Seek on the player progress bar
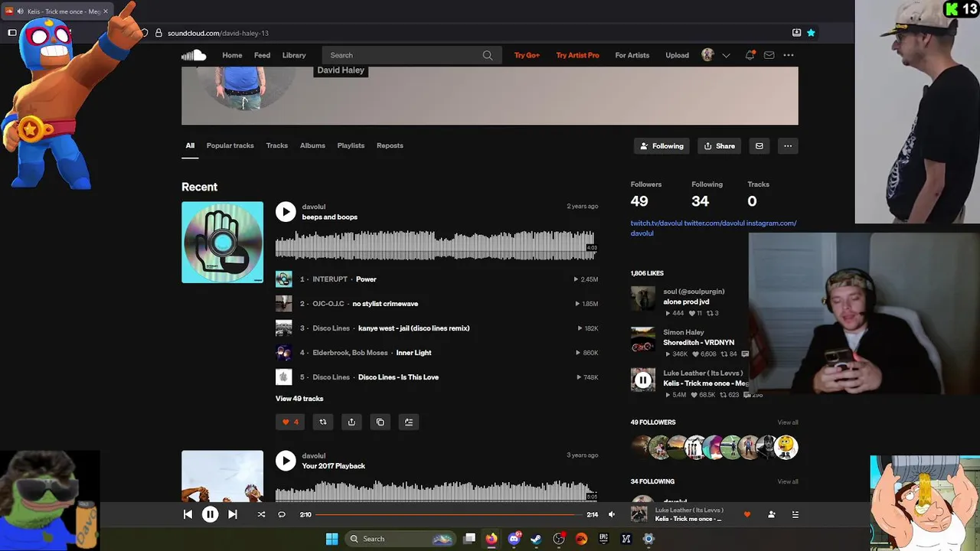Image resolution: width=980 pixels, height=551 pixels. (x=449, y=514)
